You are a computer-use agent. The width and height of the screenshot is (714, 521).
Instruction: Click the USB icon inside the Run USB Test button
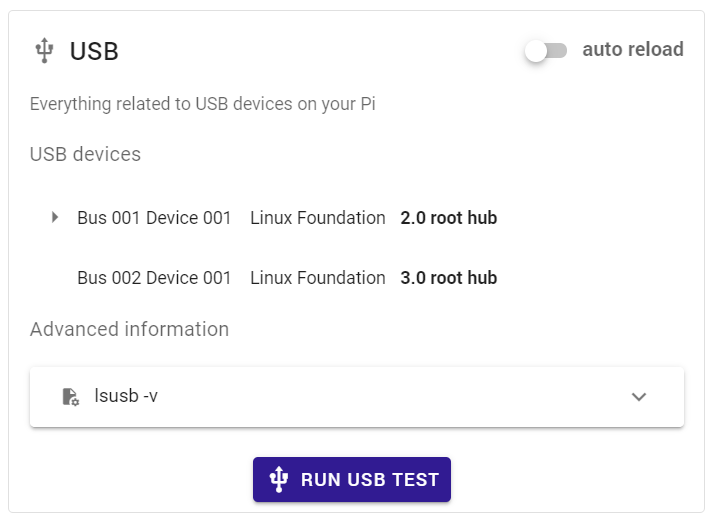[x=279, y=479]
